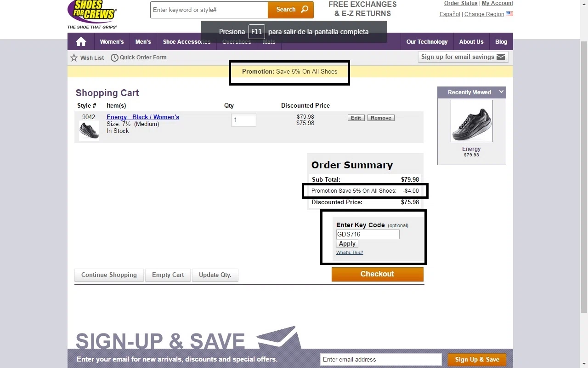Click Continue Shopping button
This screenshot has width=588, height=368.
(x=109, y=275)
